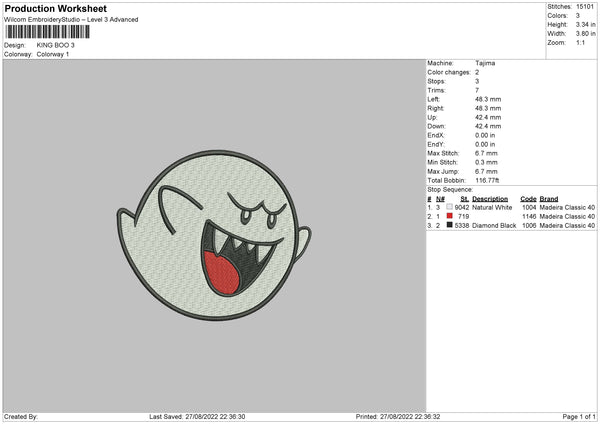Click the Tajima machine value
600x424 pixels.
click(x=485, y=63)
